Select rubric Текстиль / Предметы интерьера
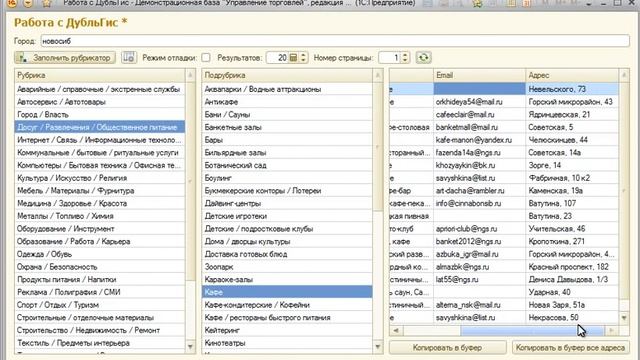This screenshot has width=640, height=360. [x=100, y=342]
